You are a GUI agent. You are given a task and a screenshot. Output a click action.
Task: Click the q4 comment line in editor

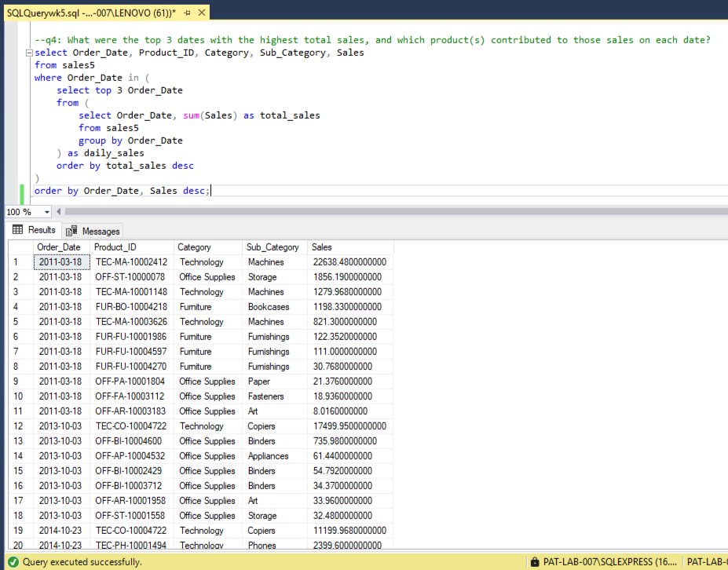tap(372, 40)
